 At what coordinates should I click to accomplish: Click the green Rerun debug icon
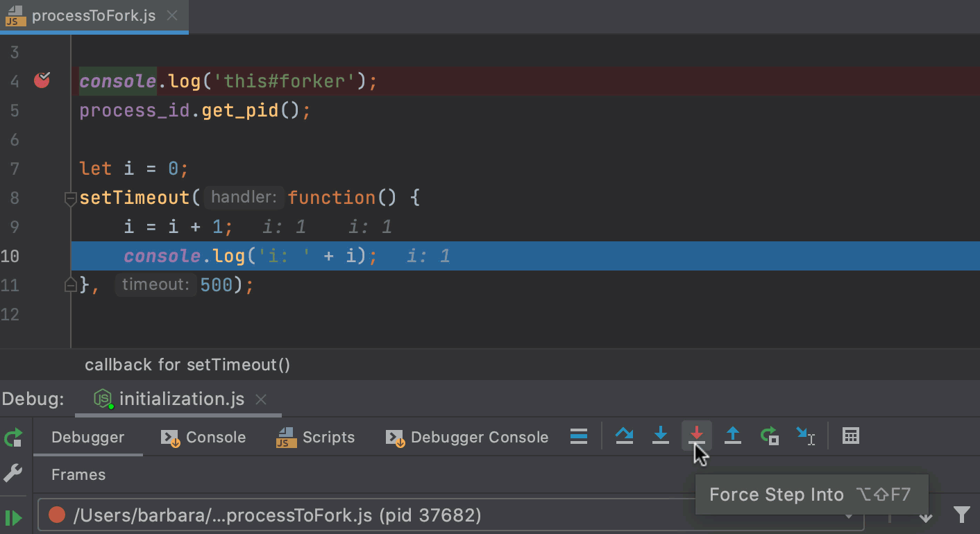click(13, 438)
